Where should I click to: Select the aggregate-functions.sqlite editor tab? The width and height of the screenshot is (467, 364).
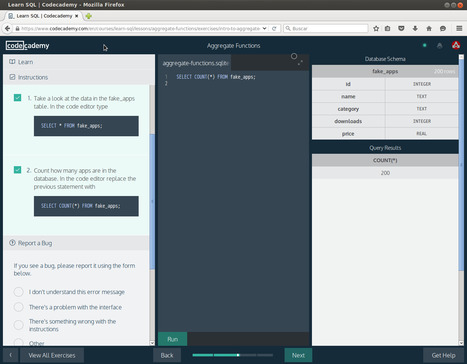click(195, 63)
